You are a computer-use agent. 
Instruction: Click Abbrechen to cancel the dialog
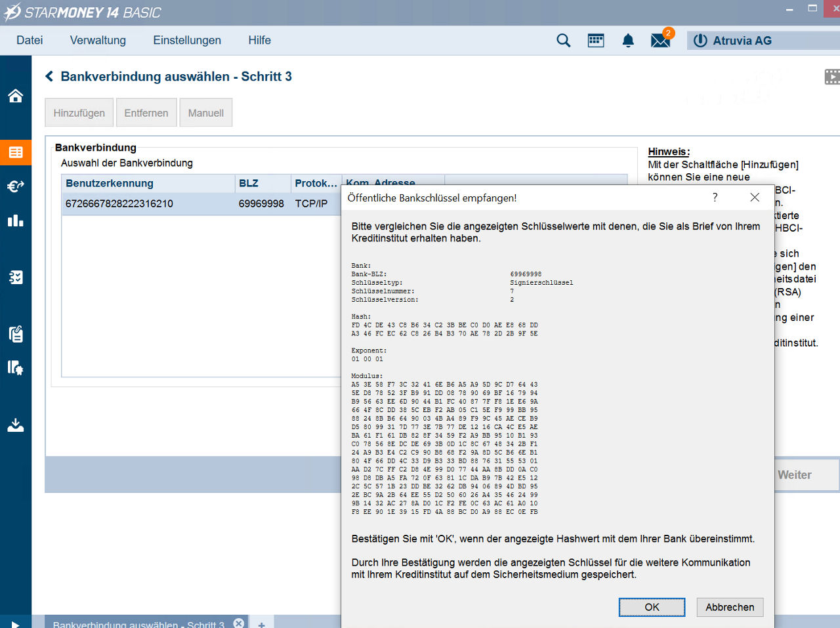[x=730, y=607]
